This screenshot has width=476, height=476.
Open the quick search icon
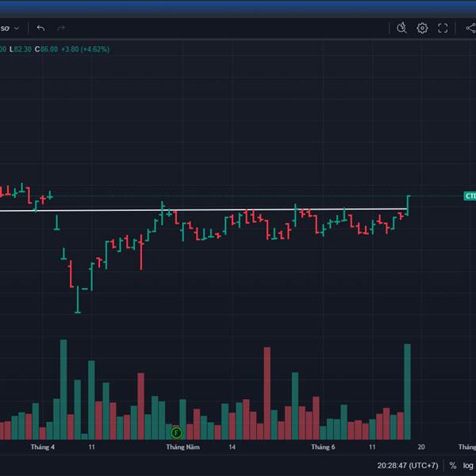(401, 28)
